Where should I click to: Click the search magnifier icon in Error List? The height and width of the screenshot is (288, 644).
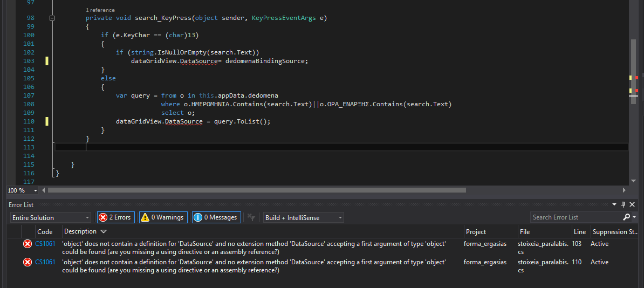tap(627, 217)
